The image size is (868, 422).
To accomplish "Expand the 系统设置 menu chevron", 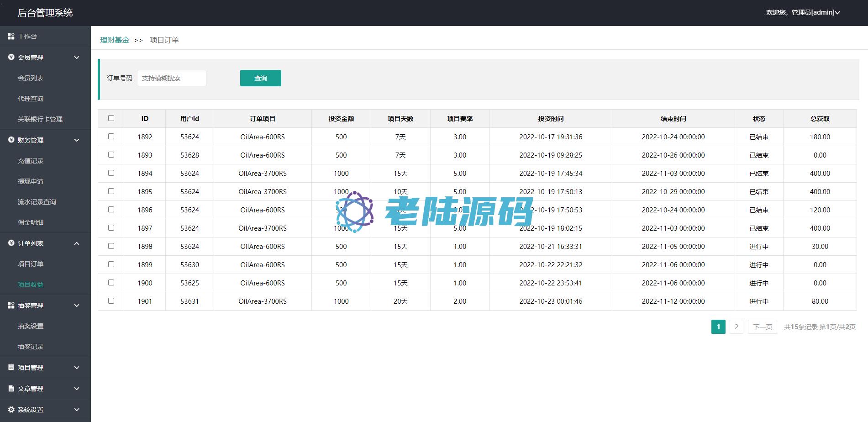I will coord(77,410).
